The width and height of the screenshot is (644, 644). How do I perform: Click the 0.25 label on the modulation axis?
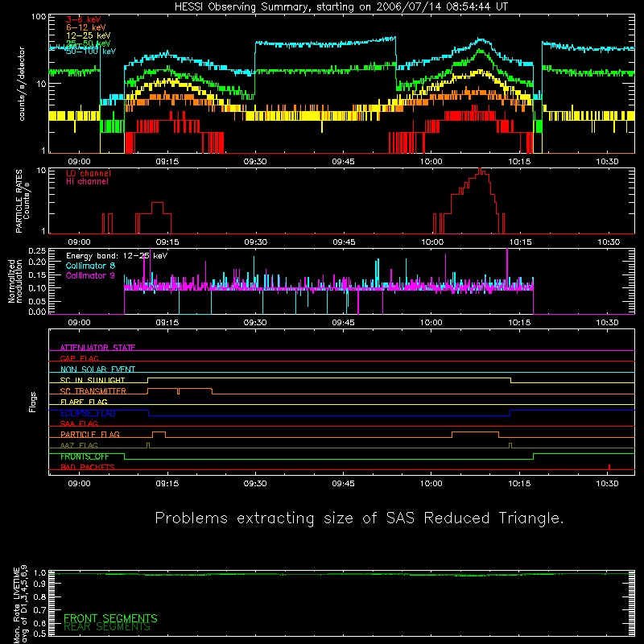(37, 250)
